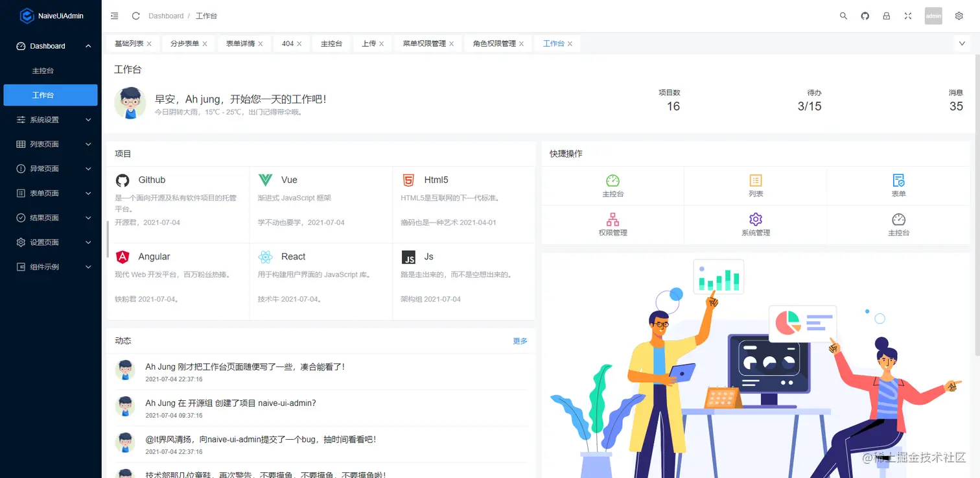Click the search icon in the top bar
This screenshot has width=980, height=478.
pyautogui.click(x=843, y=16)
